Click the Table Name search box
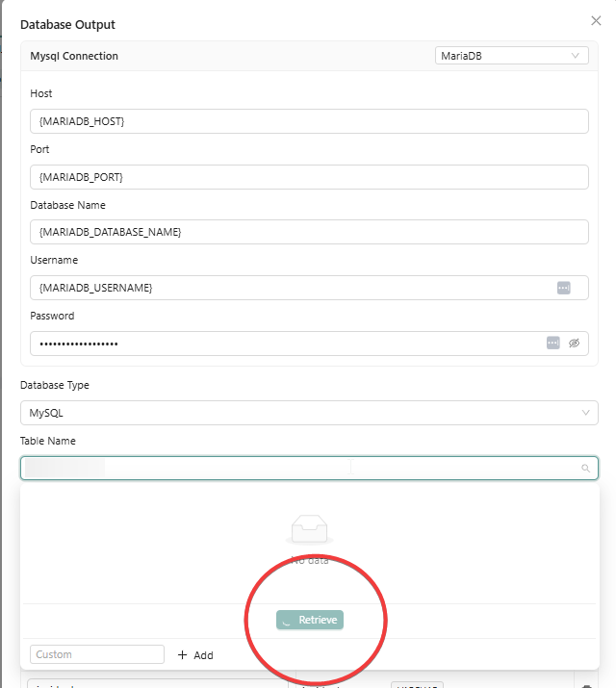 pyautogui.click(x=298, y=469)
